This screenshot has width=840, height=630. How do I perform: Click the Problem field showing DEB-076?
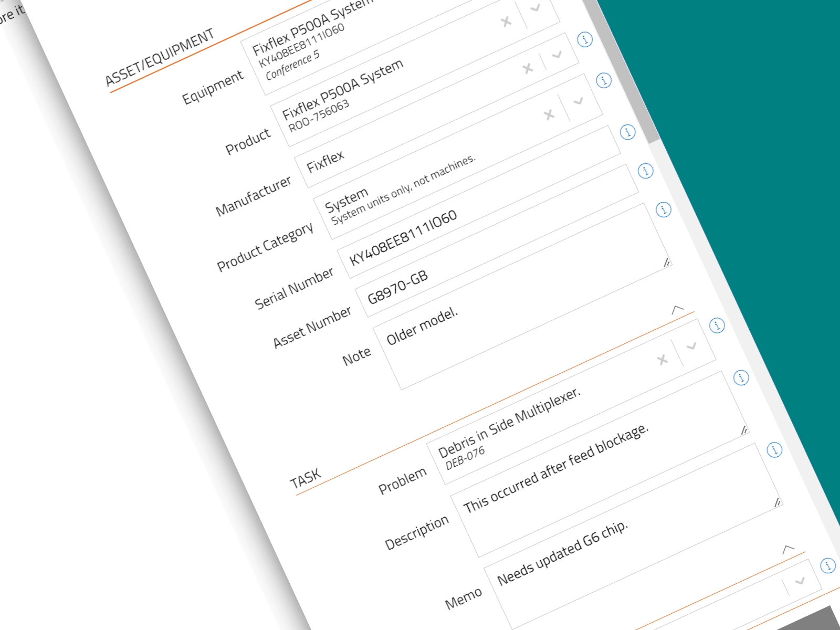[x=571, y=402]
